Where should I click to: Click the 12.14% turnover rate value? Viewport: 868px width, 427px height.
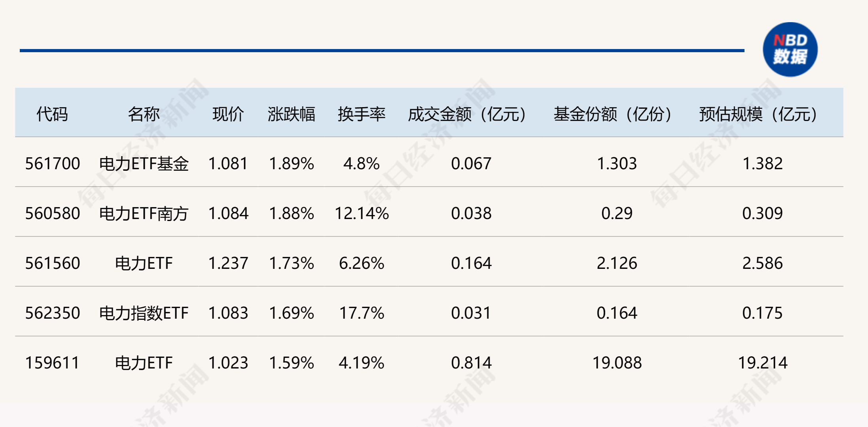coord(362,213)
